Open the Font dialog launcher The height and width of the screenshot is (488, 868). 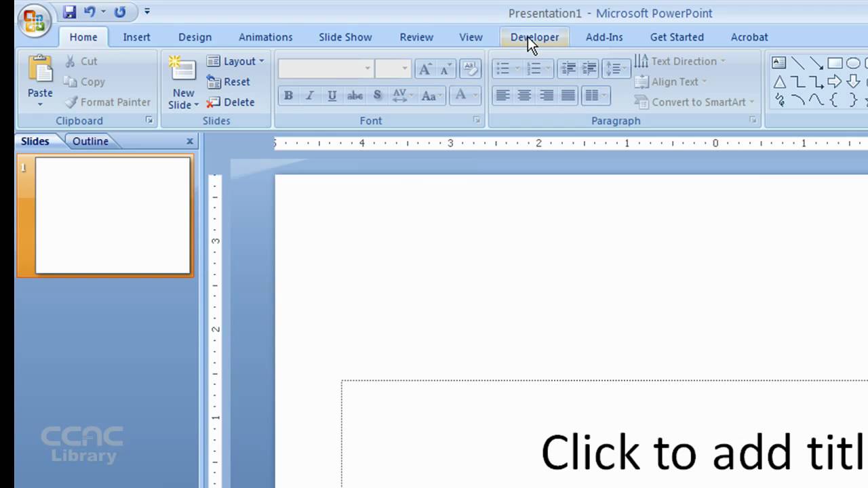(x=477, y=121)
